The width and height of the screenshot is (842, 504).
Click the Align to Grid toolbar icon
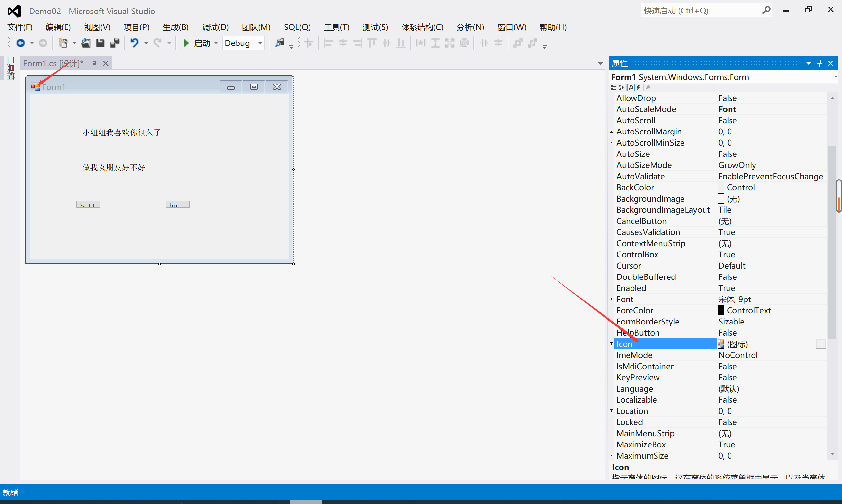point(309,43)
